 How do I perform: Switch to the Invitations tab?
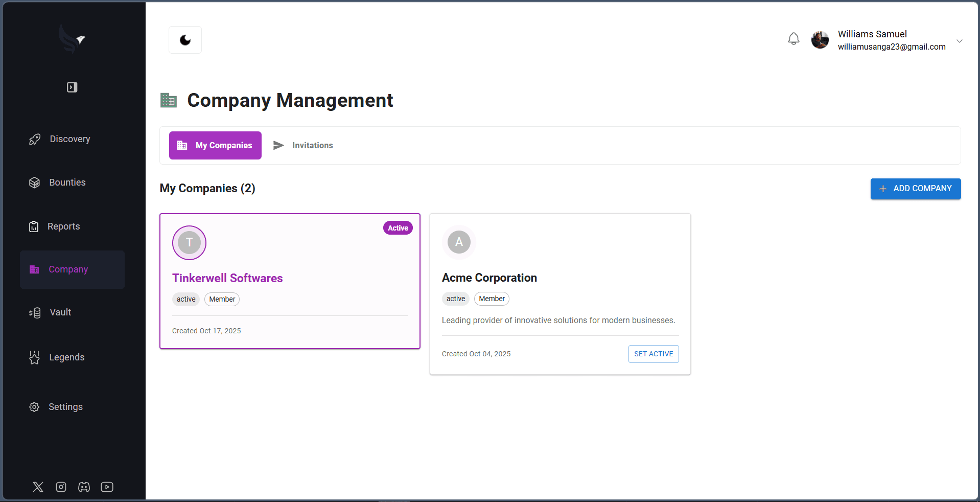(303, 146)
